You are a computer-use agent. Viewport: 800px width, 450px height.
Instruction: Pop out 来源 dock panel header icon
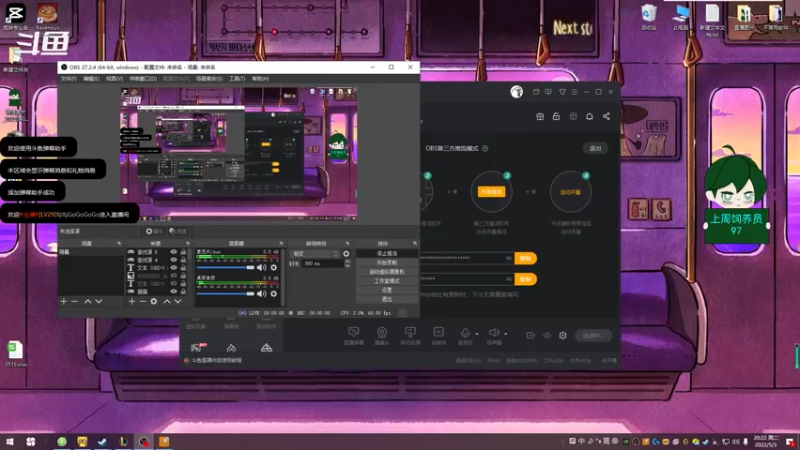point(188,243)
